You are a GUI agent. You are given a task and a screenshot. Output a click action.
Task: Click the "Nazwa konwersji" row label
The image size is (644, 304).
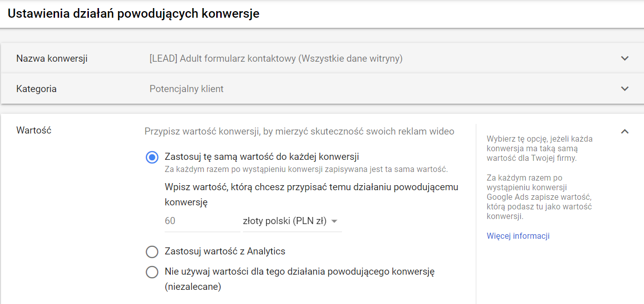coord(52,58)
